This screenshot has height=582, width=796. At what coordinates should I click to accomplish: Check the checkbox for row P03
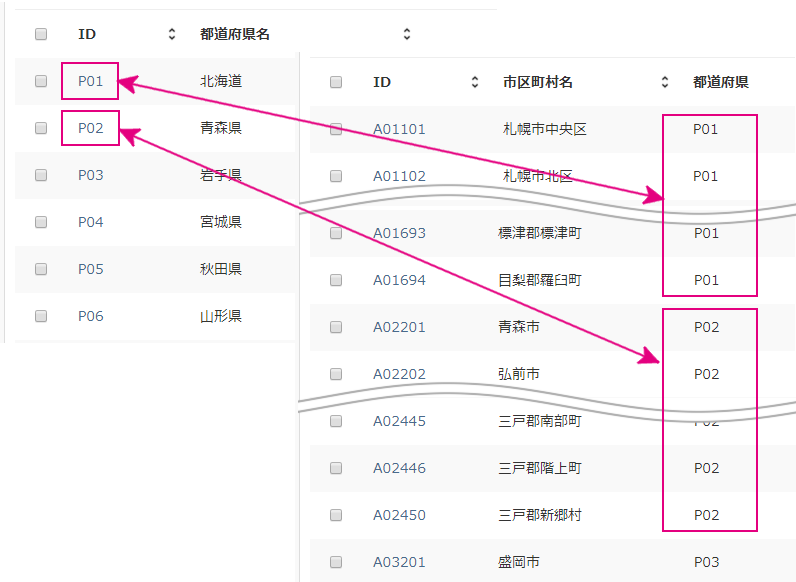[x=41, y=175]
